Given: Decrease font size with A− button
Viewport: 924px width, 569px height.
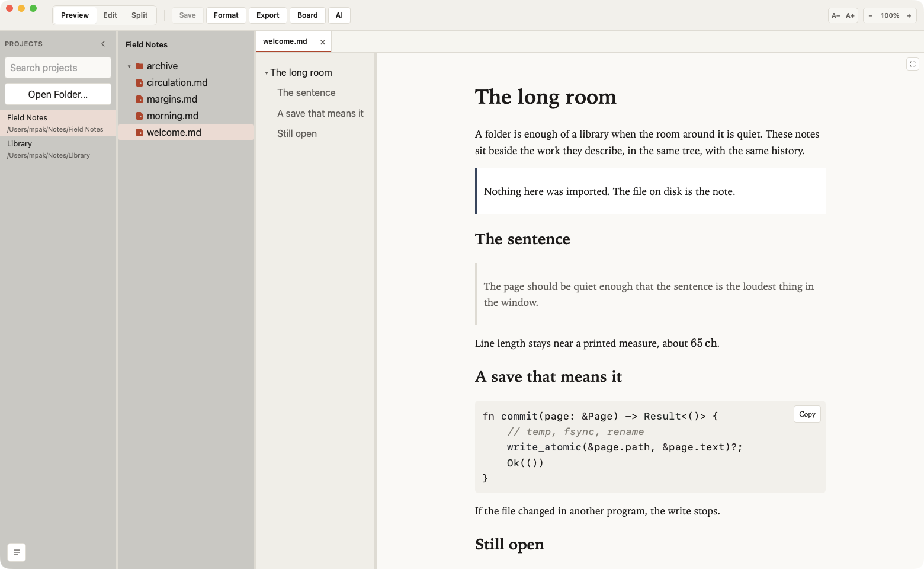Looking at the screenshot, I should point(836,15).
